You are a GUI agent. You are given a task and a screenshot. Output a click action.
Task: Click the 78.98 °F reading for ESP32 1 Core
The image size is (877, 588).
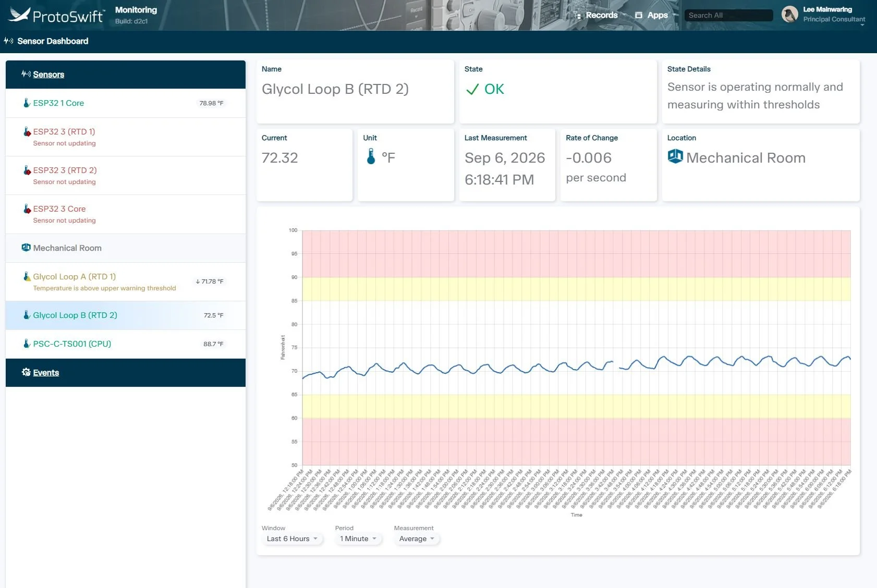tap(211, 103)
